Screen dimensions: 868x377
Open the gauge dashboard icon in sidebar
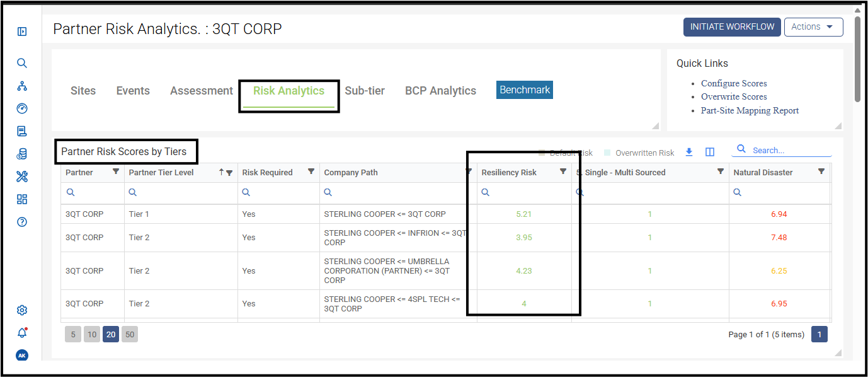22,108
